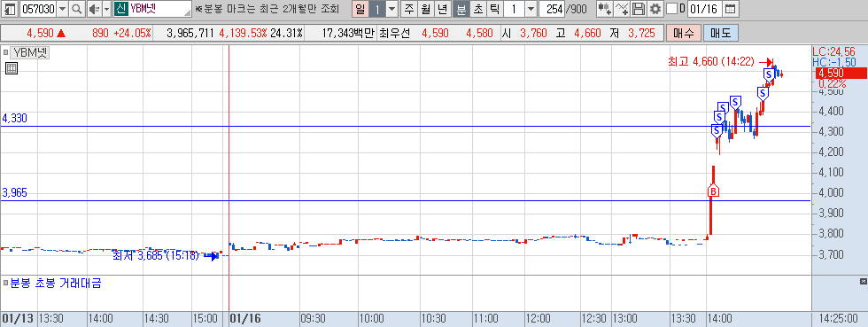Expand the stock code 057030 dropdown
Image resolution: width=868 pixels, height=327 pixels.
62,9
